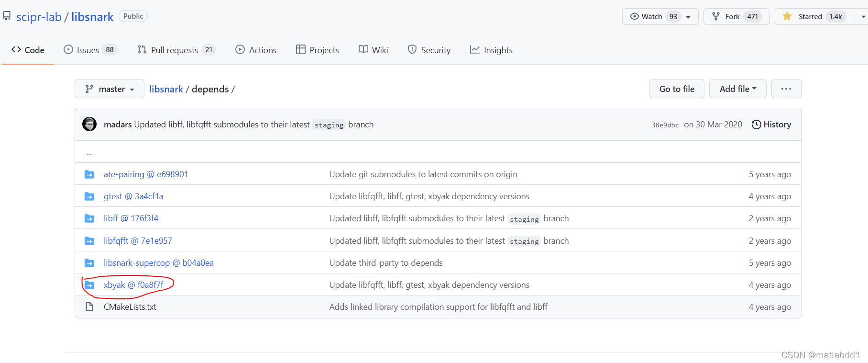The height and width of the screenshot is (363, 868).
Task: Open the three-dots more options menu
Action: pos(786,89)
